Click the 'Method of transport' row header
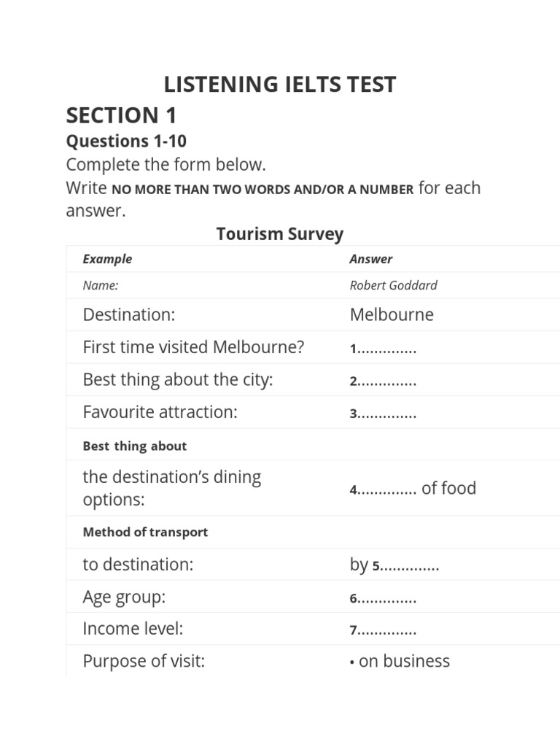This screenshot has height=747, width=560. pos(145,532)
